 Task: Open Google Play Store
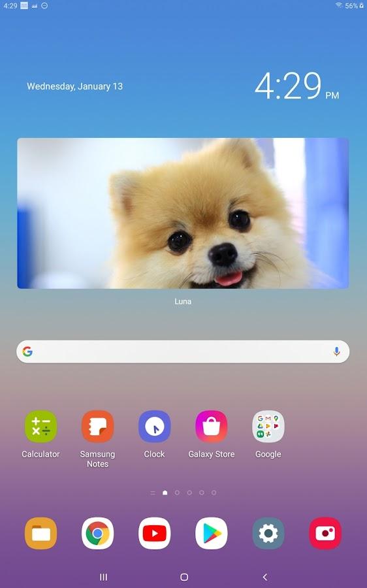(212, 533)
